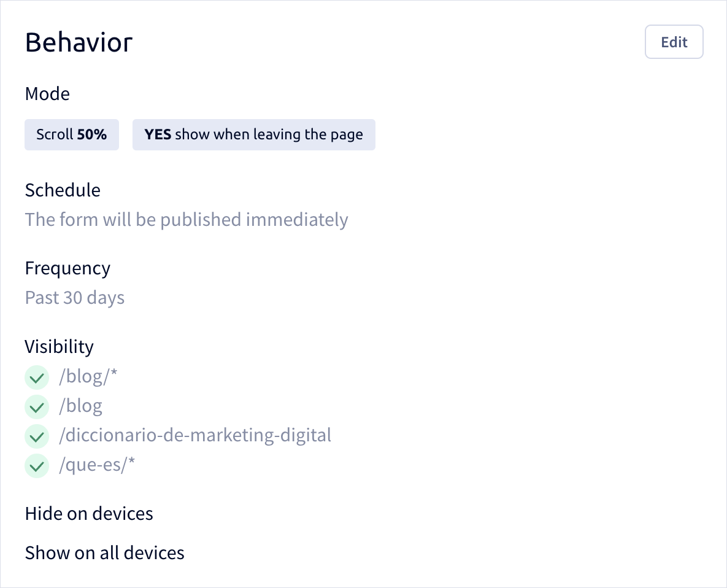Select the YES show when leaving tag
The height and width of the screenshot is (588, 727).
point(253,134)
